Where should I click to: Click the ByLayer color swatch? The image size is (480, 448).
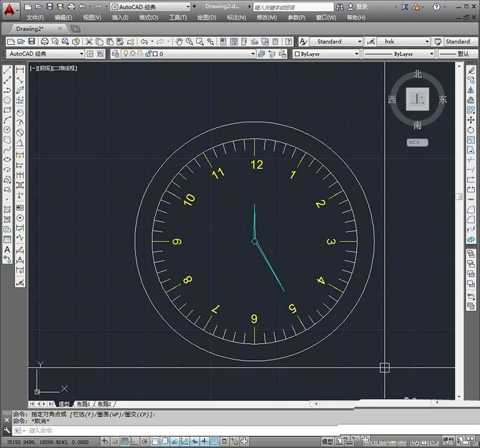pyautogui.click(x=297, y=53)
